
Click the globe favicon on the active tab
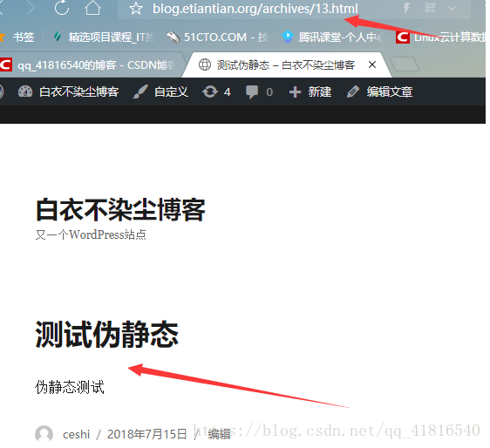click(205, 64)
